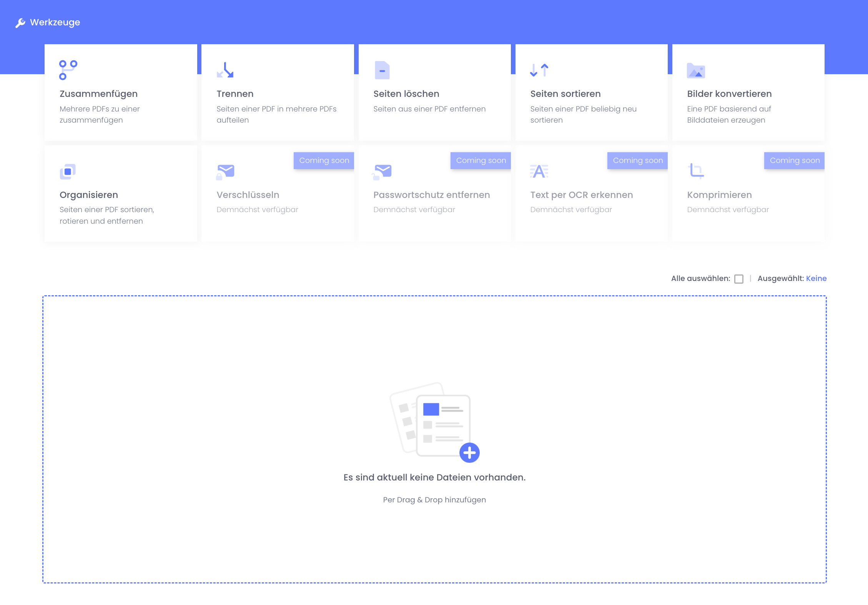Screen dimensions: 868x605
Task: Click the Seiten sortieren arrows icon
Action: (539, 70)
